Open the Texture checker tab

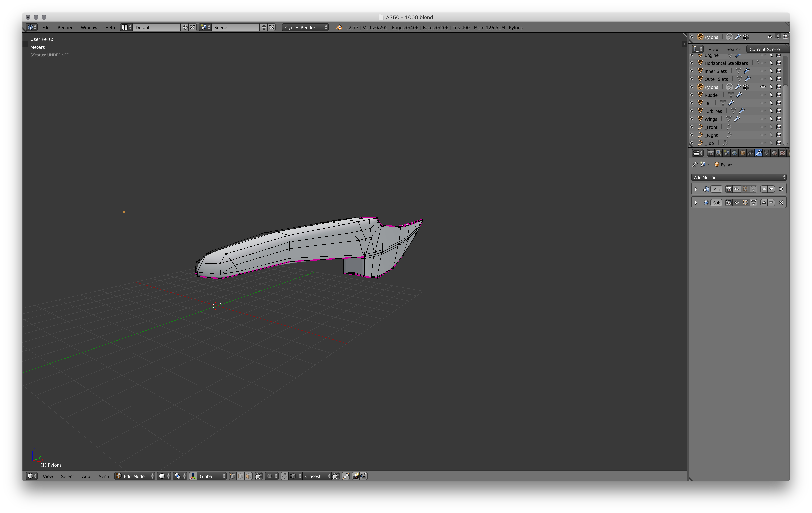[x=783, y=153]
